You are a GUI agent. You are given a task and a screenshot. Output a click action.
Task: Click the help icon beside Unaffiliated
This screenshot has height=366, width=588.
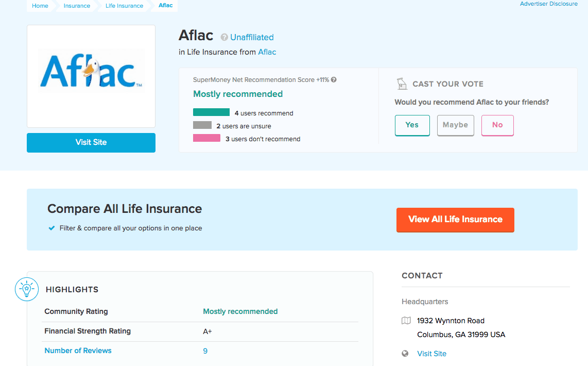click(223, 37)
